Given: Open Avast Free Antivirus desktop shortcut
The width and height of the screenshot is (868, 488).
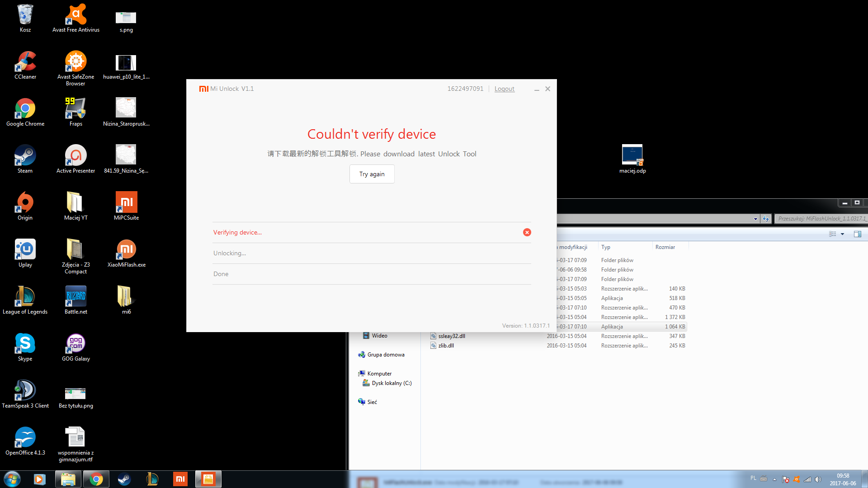Looking at the screenshot, I should 76,18.
